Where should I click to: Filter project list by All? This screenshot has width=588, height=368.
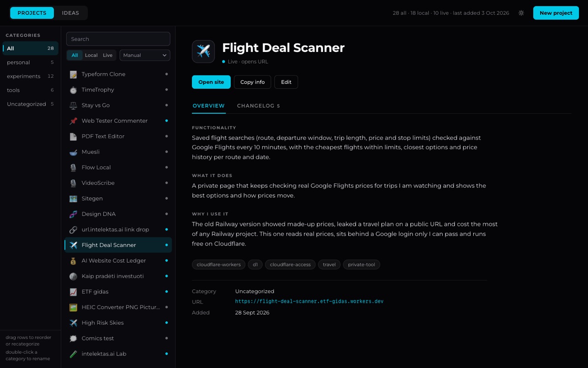click(74, 55)
